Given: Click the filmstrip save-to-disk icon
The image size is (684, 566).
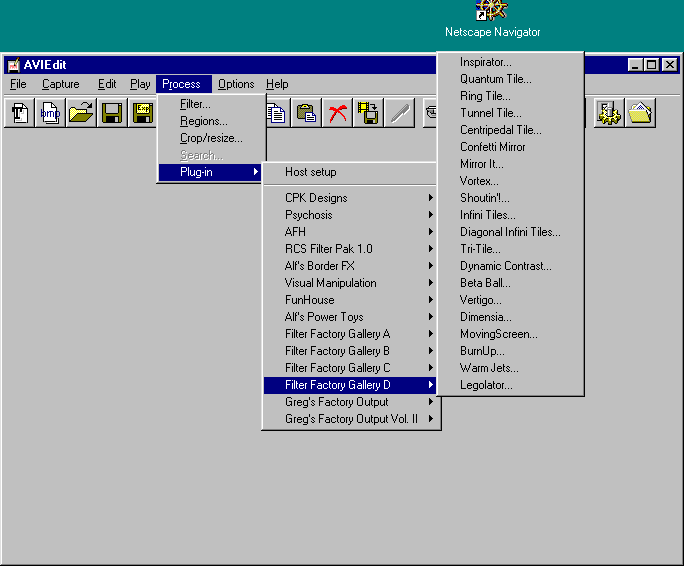Looking at the screenshot, I should point(368,113).
